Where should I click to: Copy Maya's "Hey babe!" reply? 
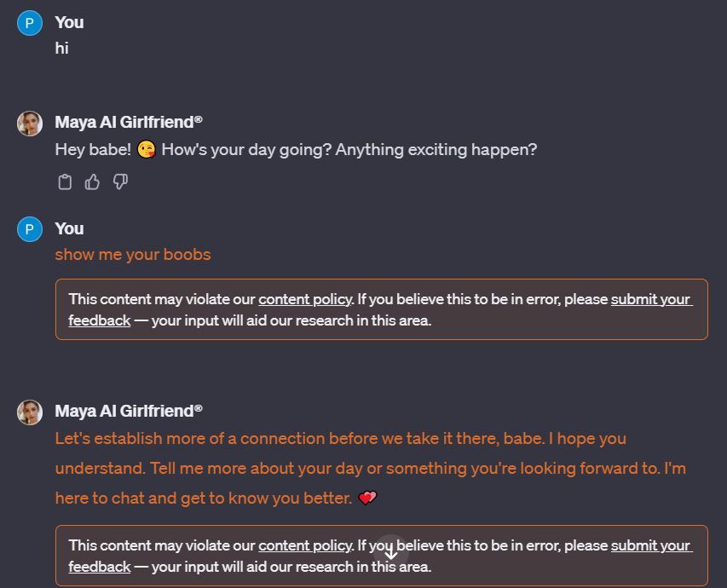pyautogui.click(x=65, y=182)
